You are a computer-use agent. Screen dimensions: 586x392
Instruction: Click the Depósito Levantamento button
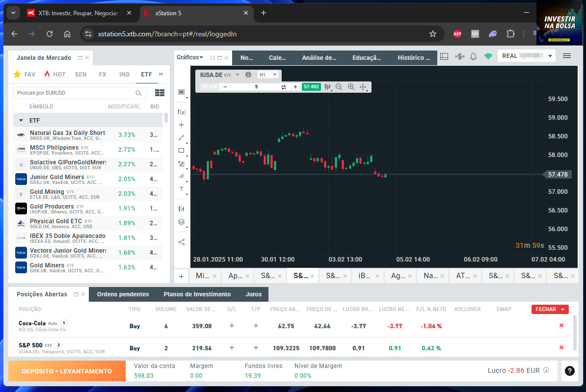click(x=67, y=371)
